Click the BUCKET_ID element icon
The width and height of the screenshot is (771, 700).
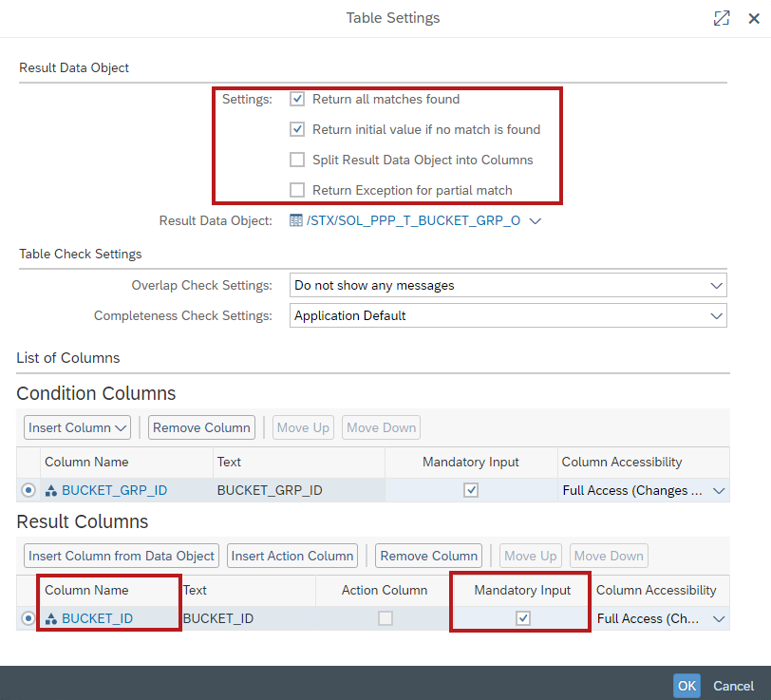click(x=51, y=619)
